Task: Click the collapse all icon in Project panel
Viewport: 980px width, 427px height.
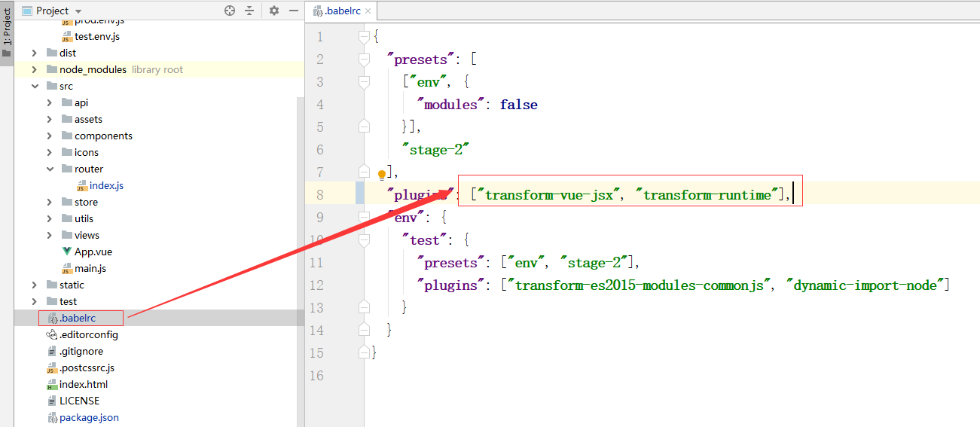Action: (x=249, y=11)
